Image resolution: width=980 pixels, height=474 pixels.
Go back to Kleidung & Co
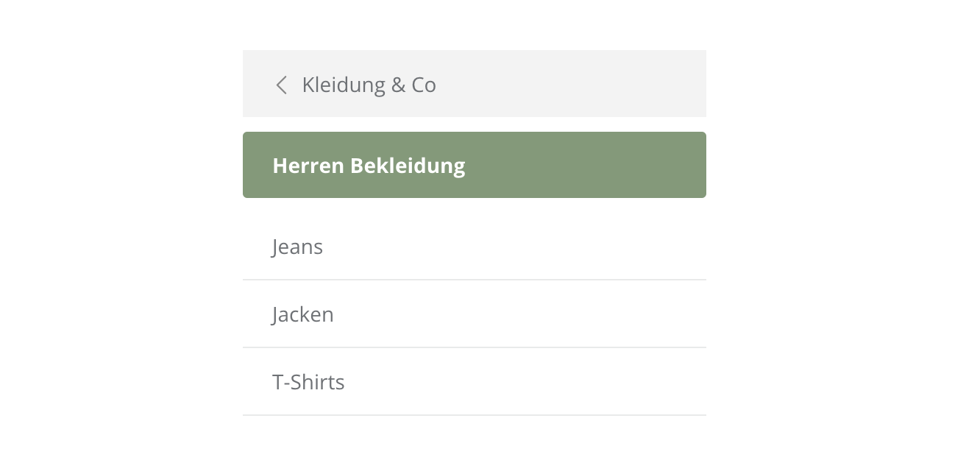click(369, 85)
